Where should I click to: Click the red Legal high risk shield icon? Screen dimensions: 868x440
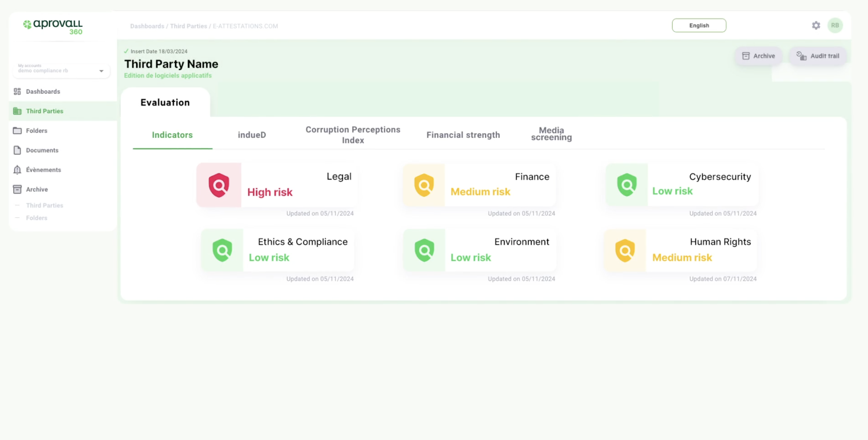(219, 185)
